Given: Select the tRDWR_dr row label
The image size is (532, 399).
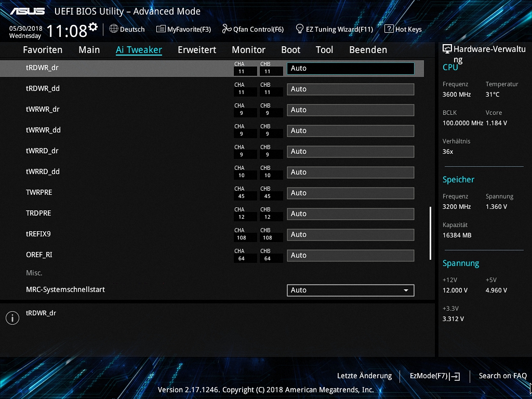Looking at the screenshot, I should pyautogui.click(x=42, y=68).
